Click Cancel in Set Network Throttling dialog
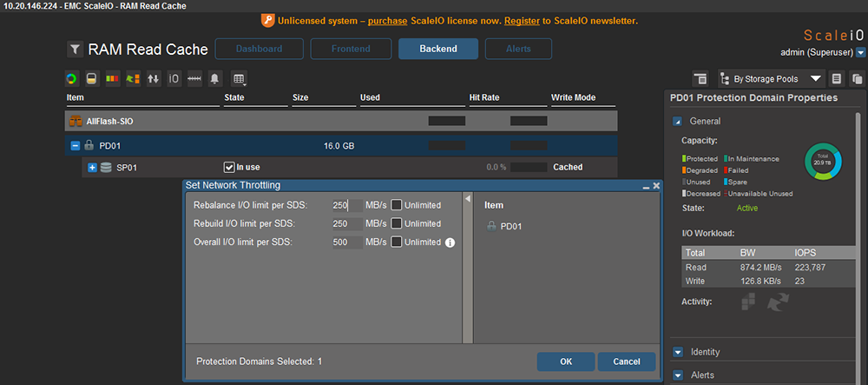Screen dimensions: 868x385 [x=627, y=362]
